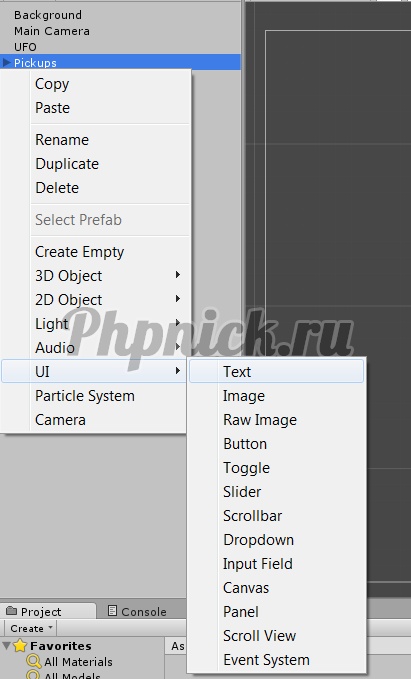Select Duplicate in the context menu

(x=95, y=164)
